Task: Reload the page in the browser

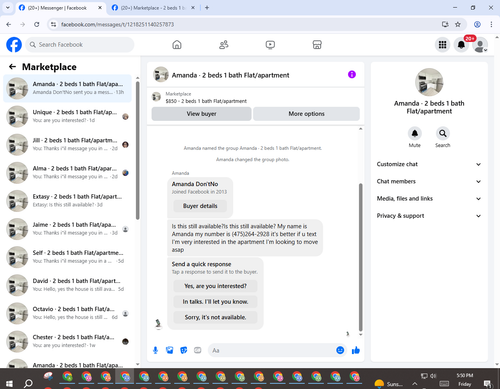Action: [x=37, y=24]
